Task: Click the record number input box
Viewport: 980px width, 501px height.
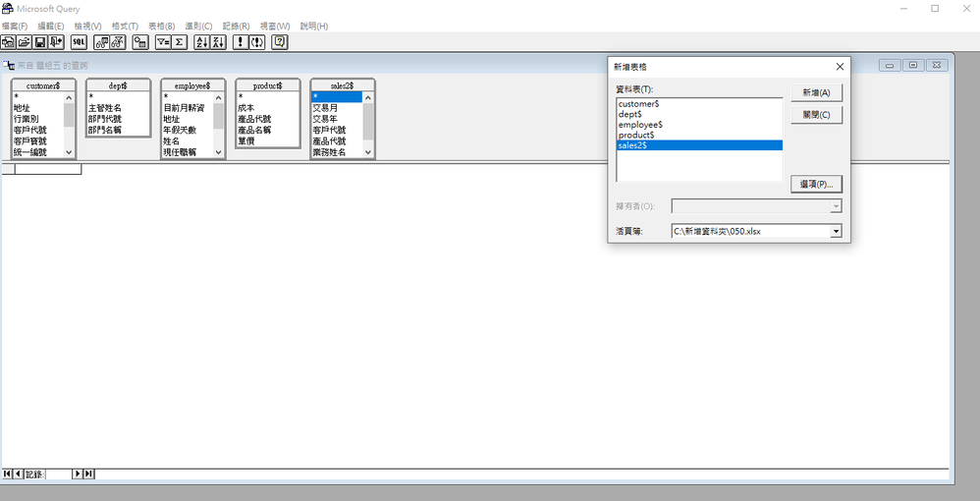Action: (x=59, y=474)
